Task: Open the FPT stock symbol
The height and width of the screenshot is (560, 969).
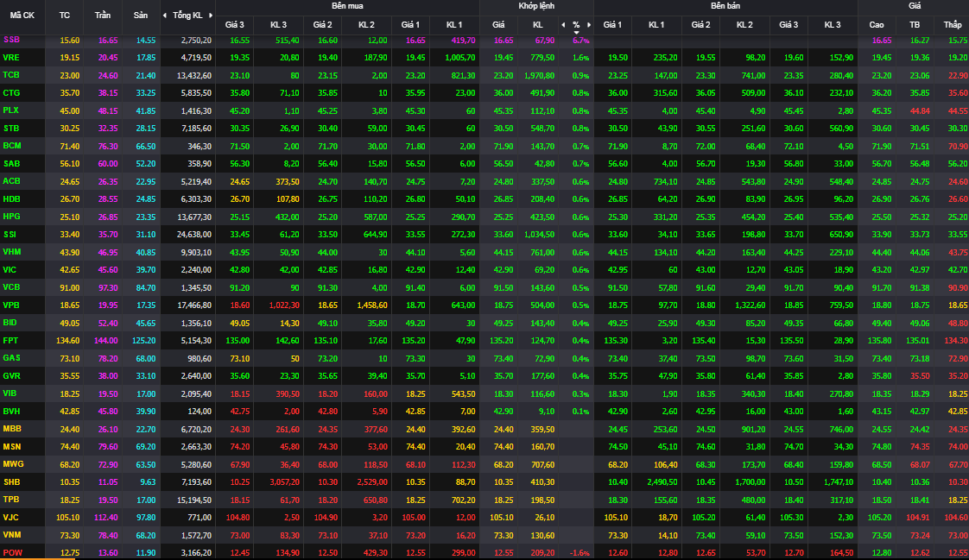Action: tap(10, 340)
